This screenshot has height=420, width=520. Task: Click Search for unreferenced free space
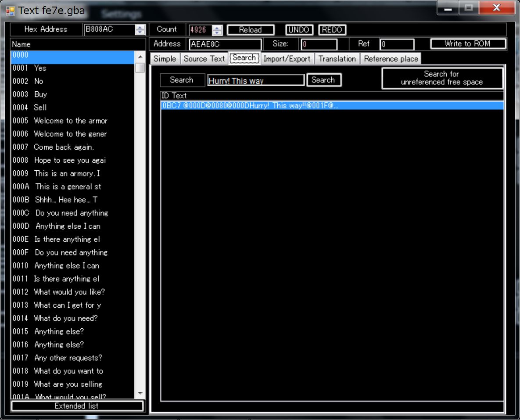[x=442, y=78]
